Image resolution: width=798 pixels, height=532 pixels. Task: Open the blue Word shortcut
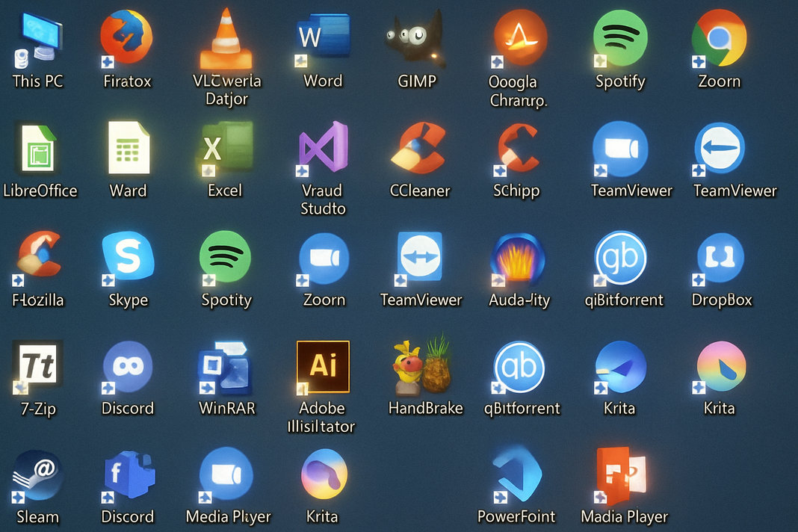coord(323,39)
